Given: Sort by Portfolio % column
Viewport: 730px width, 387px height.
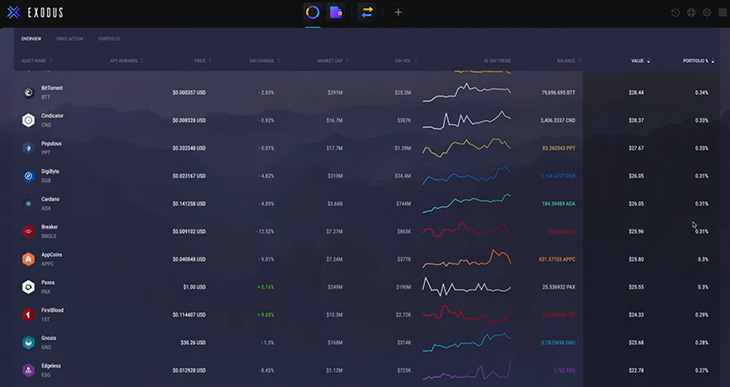Looking at the screenshot, I should 698,61.
